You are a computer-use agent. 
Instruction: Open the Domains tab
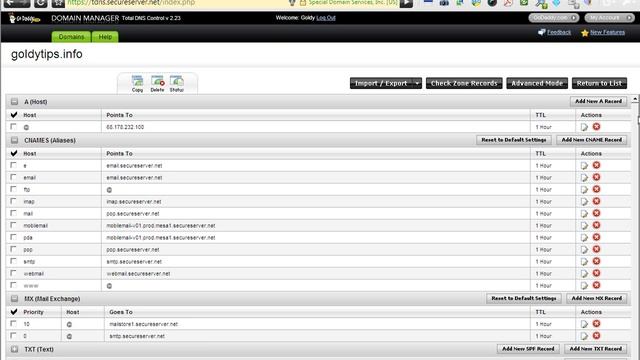[x=71, y=37]
